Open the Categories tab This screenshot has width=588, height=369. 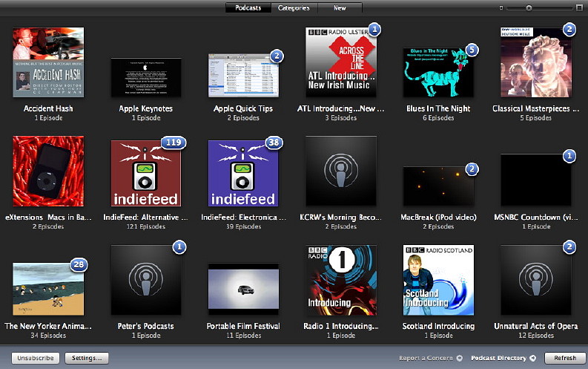(294, 7)
